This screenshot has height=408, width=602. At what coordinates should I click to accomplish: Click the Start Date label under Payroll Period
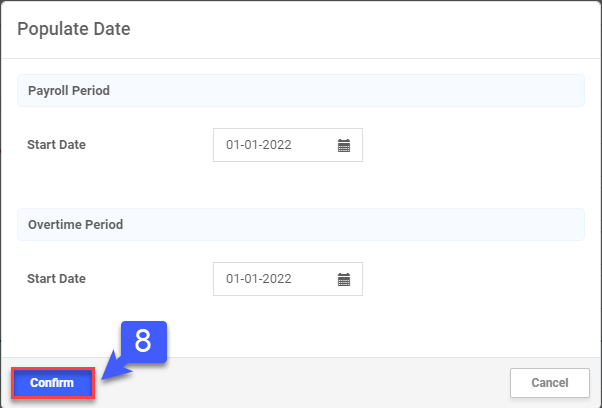57,145
